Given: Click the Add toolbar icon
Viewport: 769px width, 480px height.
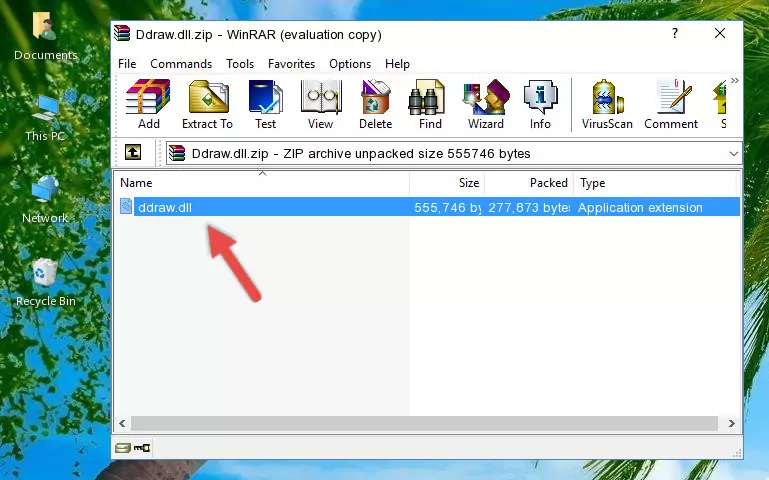Looking at the screenshot, I should pyautogui.click(x=148, y=104).
